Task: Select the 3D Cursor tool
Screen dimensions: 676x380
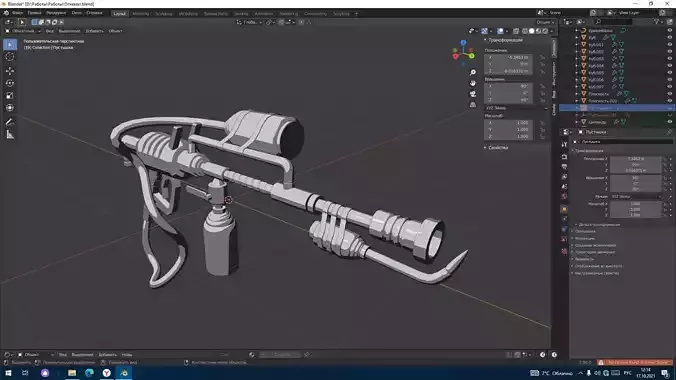Action: [x=10, y=57]
